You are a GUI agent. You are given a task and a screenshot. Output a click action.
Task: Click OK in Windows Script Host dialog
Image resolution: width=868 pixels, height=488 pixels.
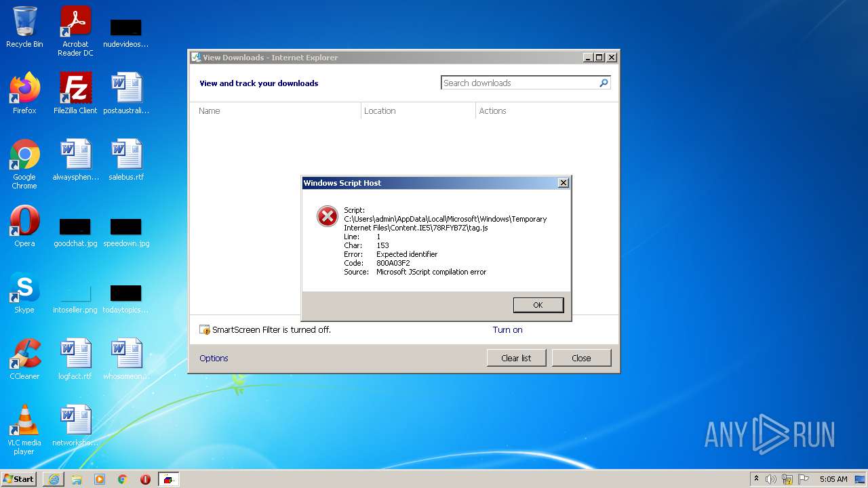538,305
